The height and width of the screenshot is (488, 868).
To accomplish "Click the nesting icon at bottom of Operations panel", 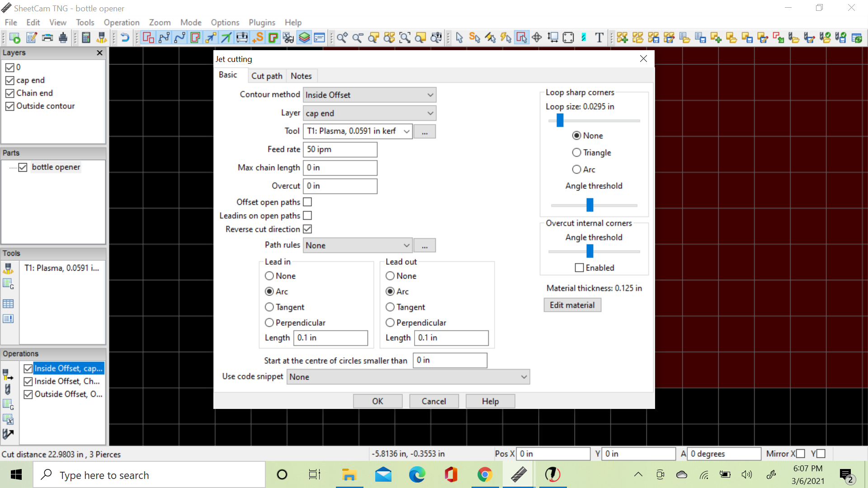I will tap(8, 434).
